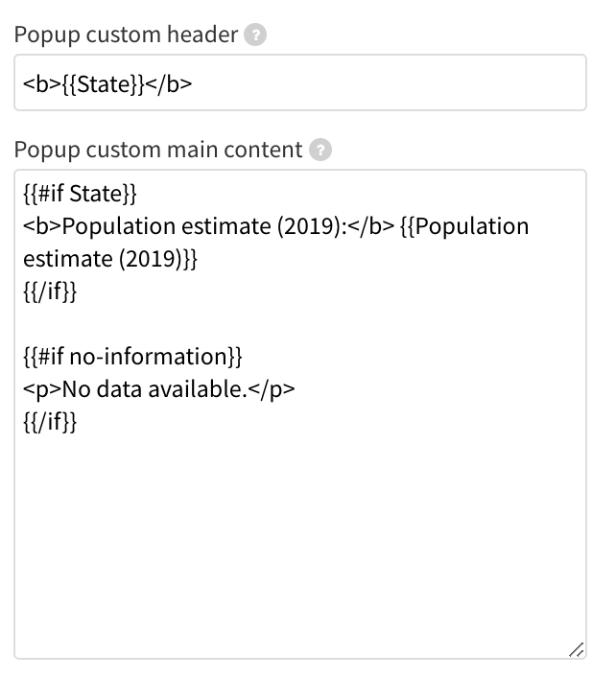Place cursor inside '{{State}}' in header field
The height and width of the screenshot is (677, 616).
tap(103, 84)
